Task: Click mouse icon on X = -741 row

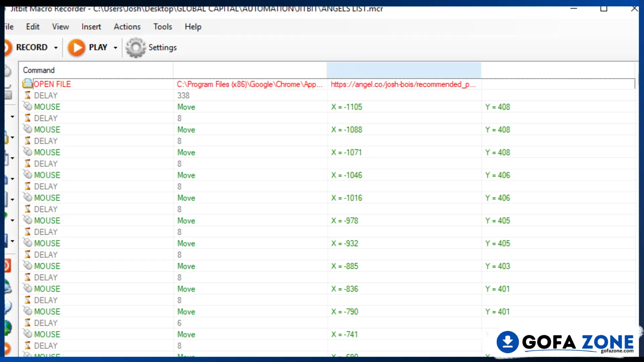Action: [x=28, y=334]
